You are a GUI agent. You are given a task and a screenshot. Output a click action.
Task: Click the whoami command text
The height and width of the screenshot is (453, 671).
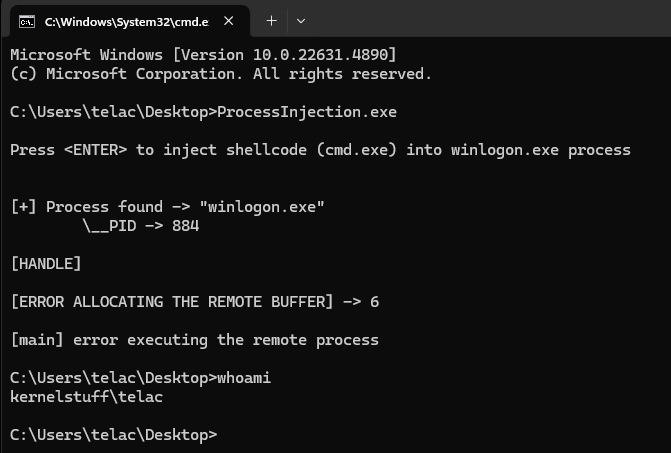tap(244, 378)
